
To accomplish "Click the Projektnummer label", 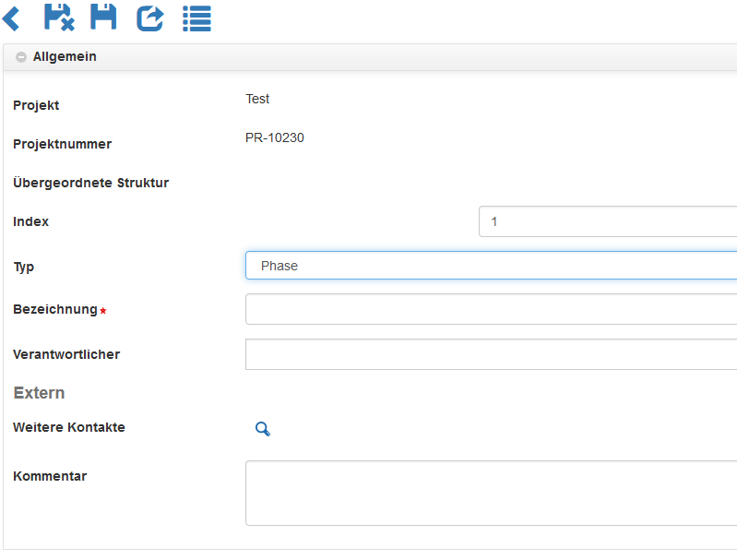I will tap(62, 144).
